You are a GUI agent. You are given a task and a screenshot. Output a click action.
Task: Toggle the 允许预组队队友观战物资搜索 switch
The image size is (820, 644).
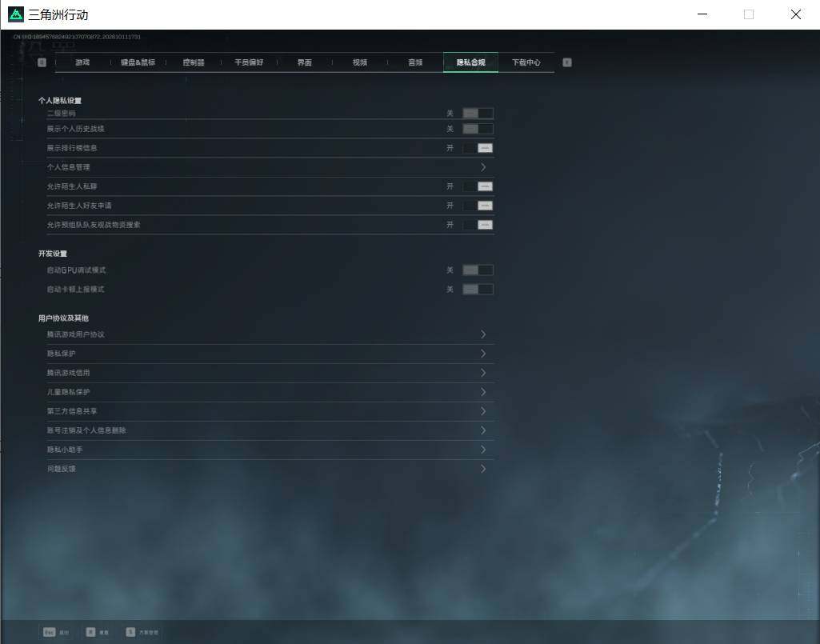click(x=478, y=225)
